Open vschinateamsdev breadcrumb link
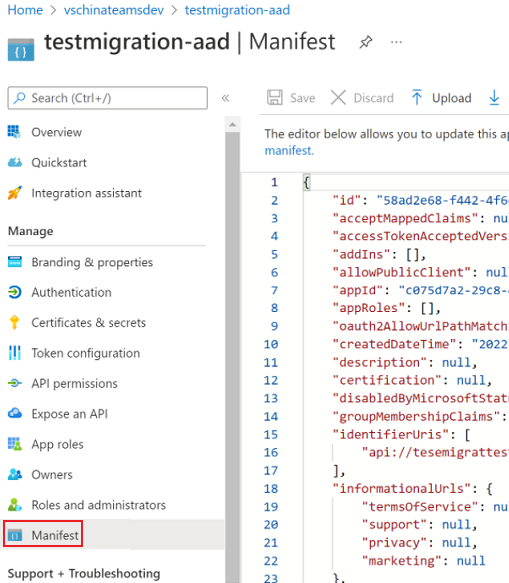The width and height of the screenshot is (509, 583). point(114,10)
